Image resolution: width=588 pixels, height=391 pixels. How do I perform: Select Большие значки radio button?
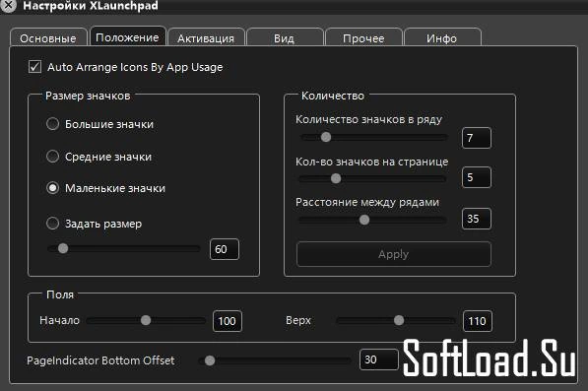point(52,124)
